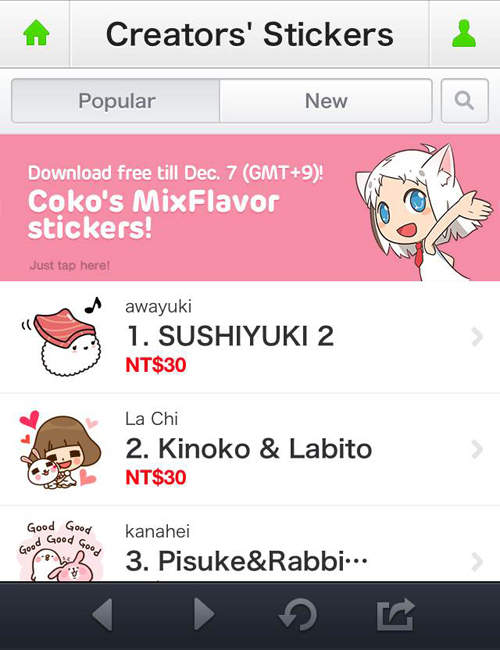The image size is (500, 650).
Task: Open the 2. Kinoko & Labito title
Action: [x=249, y=448]
